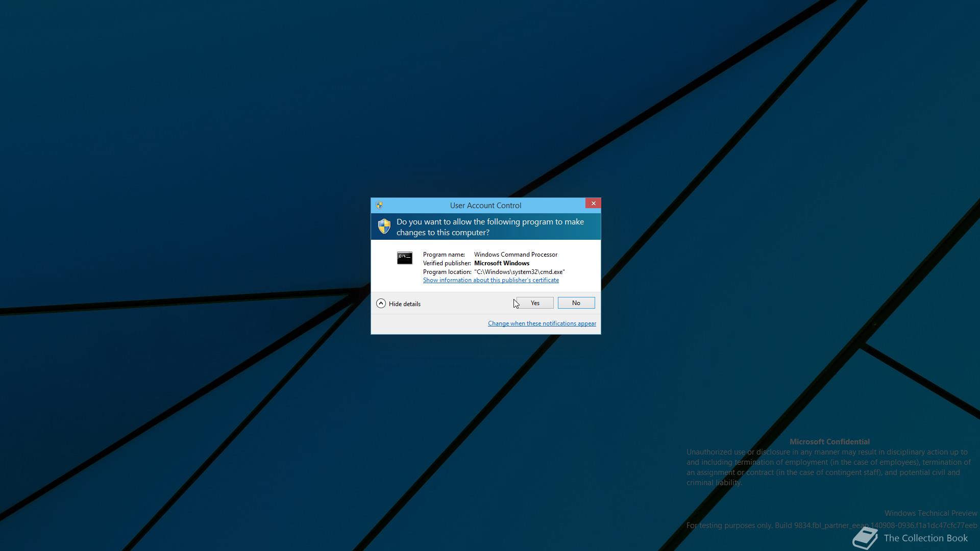This screenshot has width=980, height=551.
Task: Click the large UAC shield icon
Action: tap(384, 226)
